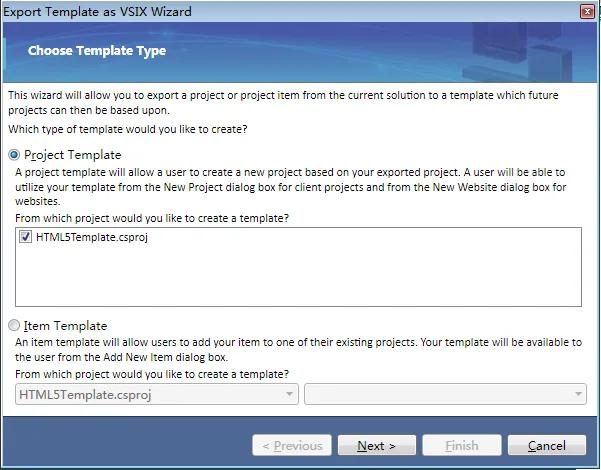The width and height of the screenshot is (601, 470).
Task: Proceed with the Next button
Action: tap(377, 445)
